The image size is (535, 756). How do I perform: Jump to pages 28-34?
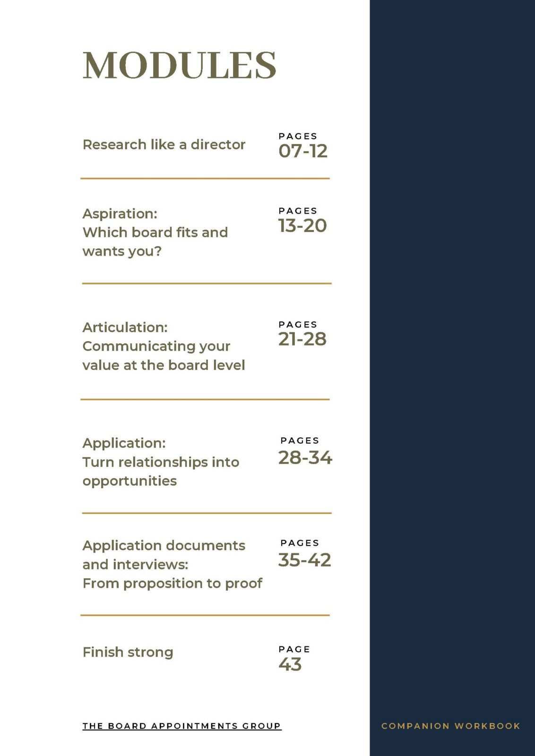[305, 457]
